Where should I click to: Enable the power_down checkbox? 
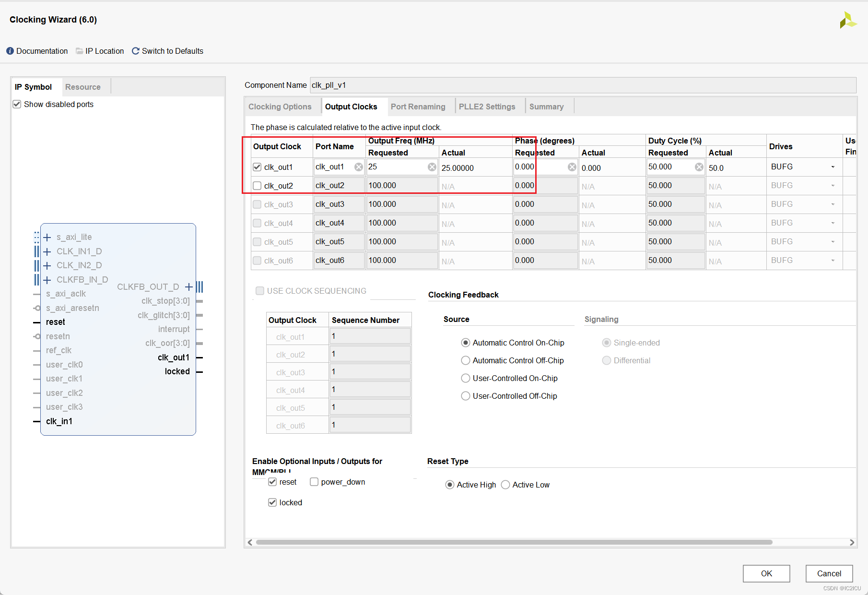click(314, 482)
